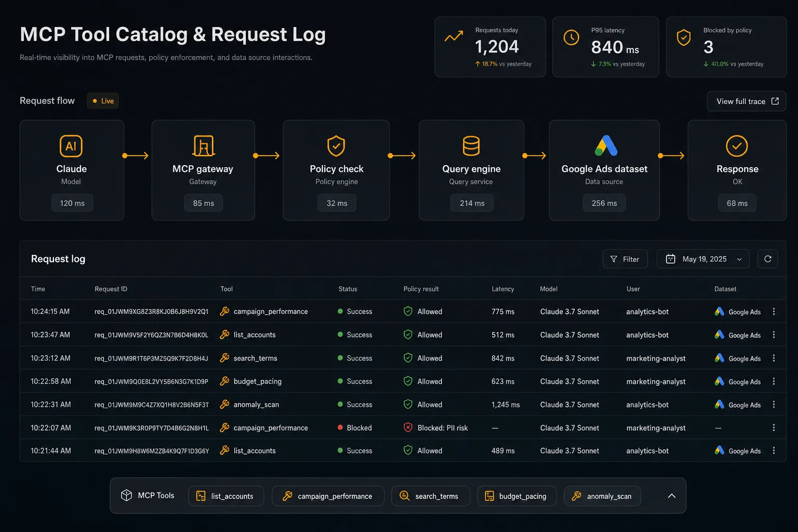Click the red Blocked: PII risk shield icon
This screenshot has width=798, height=532.
click(x=408, y=428)
